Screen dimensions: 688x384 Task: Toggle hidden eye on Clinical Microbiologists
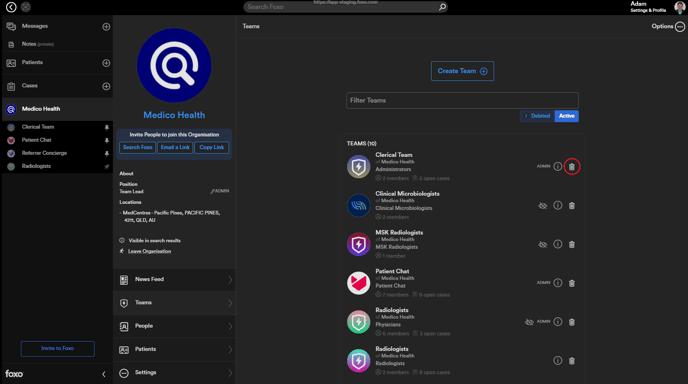[543, 206]
